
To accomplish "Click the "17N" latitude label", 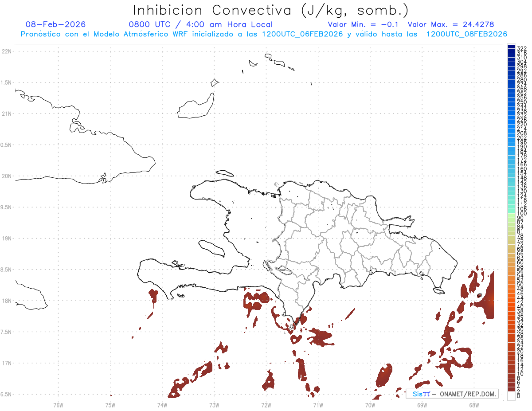I will 6,363.
